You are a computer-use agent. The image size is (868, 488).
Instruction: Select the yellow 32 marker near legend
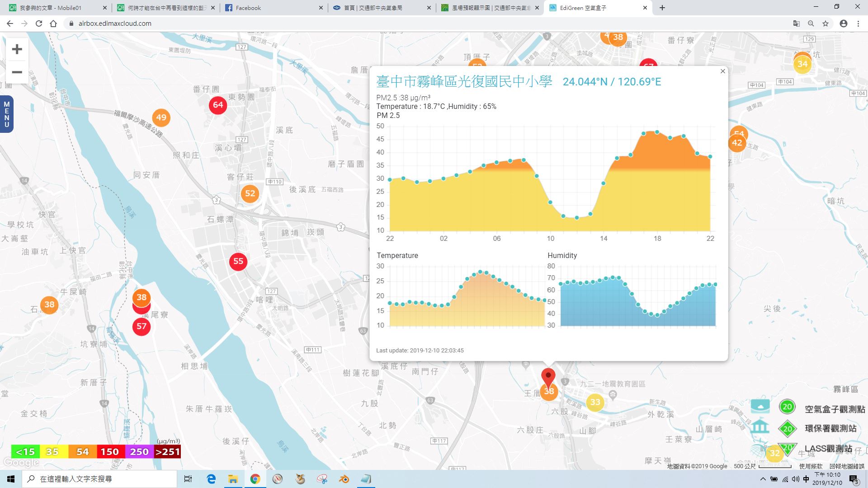click(x=775, y=453)
